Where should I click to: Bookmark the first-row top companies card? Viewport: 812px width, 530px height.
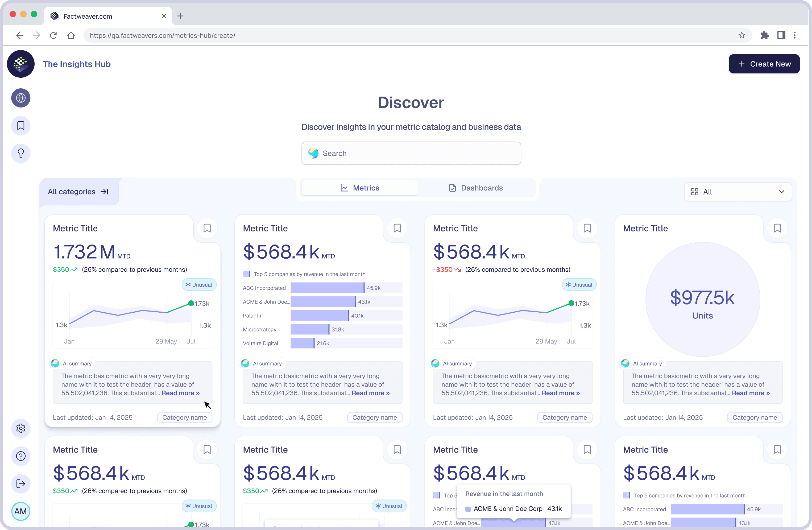click(397, 228)
